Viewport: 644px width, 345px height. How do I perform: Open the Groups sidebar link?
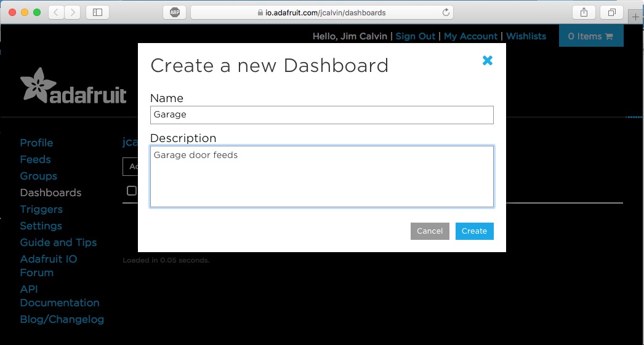coord(39,176)
